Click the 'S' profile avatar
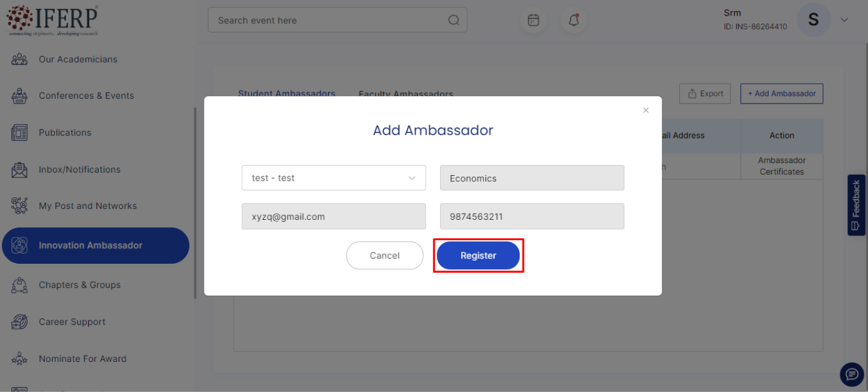 click(813, 20)
